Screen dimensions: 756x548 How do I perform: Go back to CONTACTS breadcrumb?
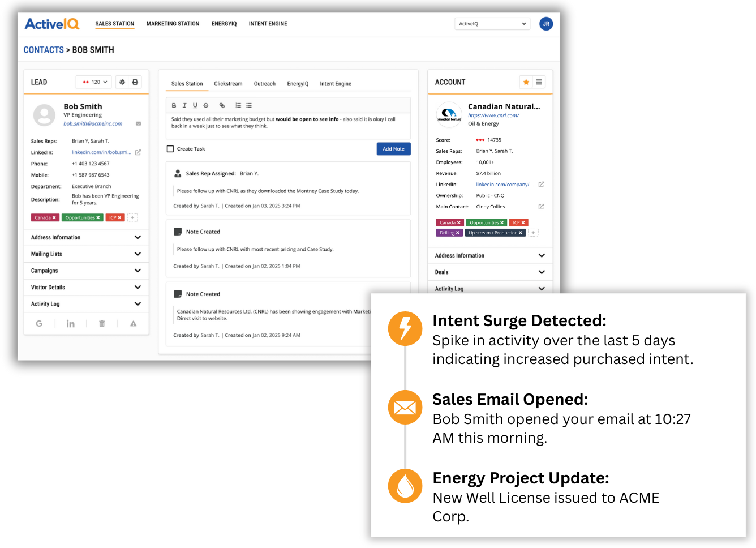point(44,50)
